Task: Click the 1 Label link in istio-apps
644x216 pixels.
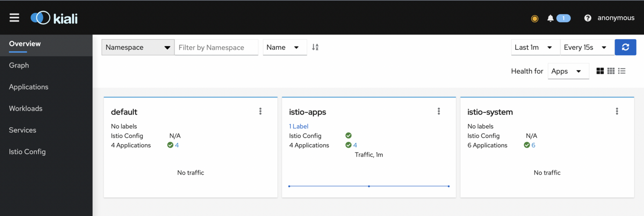Action: (299, 126)
